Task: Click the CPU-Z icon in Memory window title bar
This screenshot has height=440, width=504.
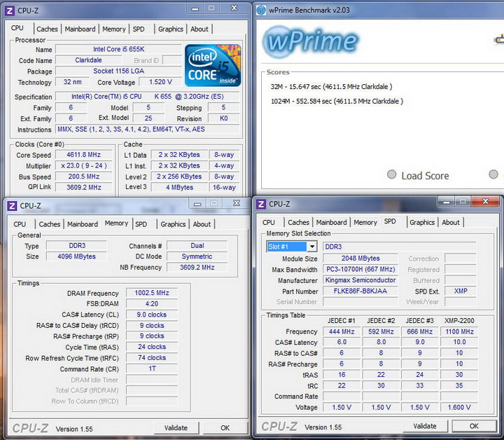Action: [12, 206]
